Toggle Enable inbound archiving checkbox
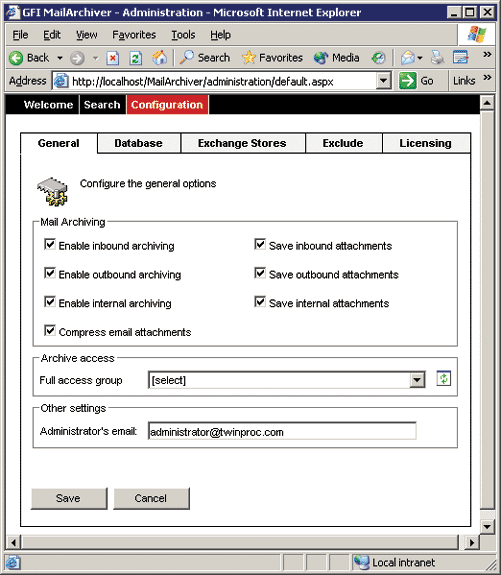The height and width of the screenshot is (575, 501). click(x=50, y=244)
